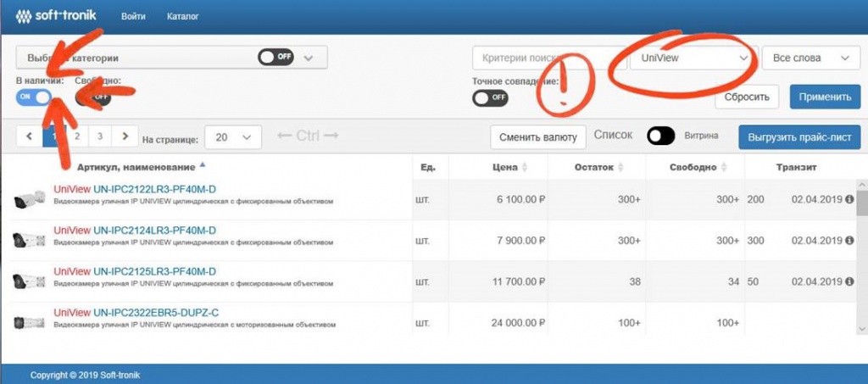Click the Выгрузить прайс-лист button
Viewport: 868px width, 384px height.
[799, 137]
